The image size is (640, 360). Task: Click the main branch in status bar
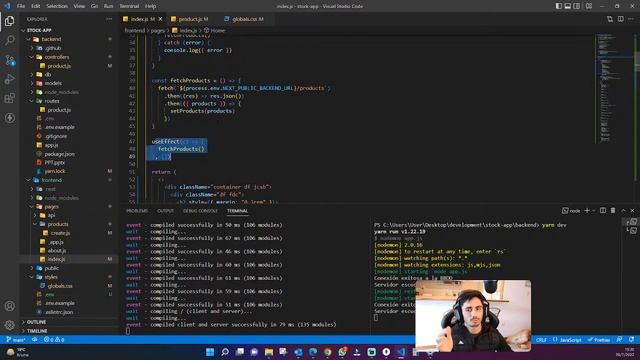16,340
